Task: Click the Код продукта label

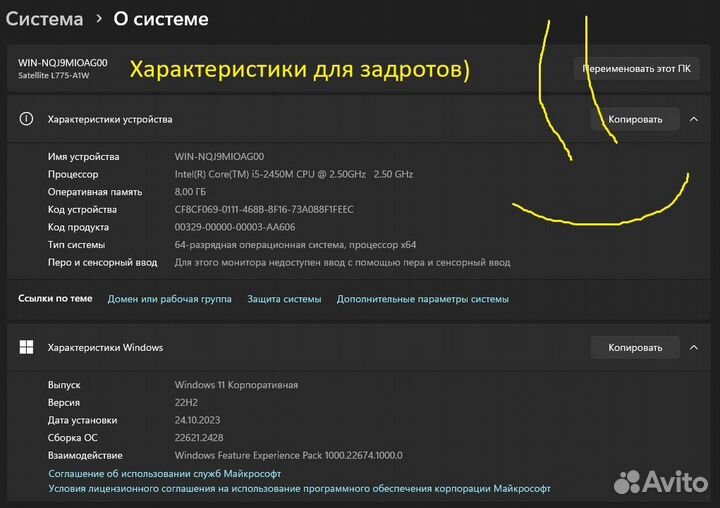Action: [78, 227]
